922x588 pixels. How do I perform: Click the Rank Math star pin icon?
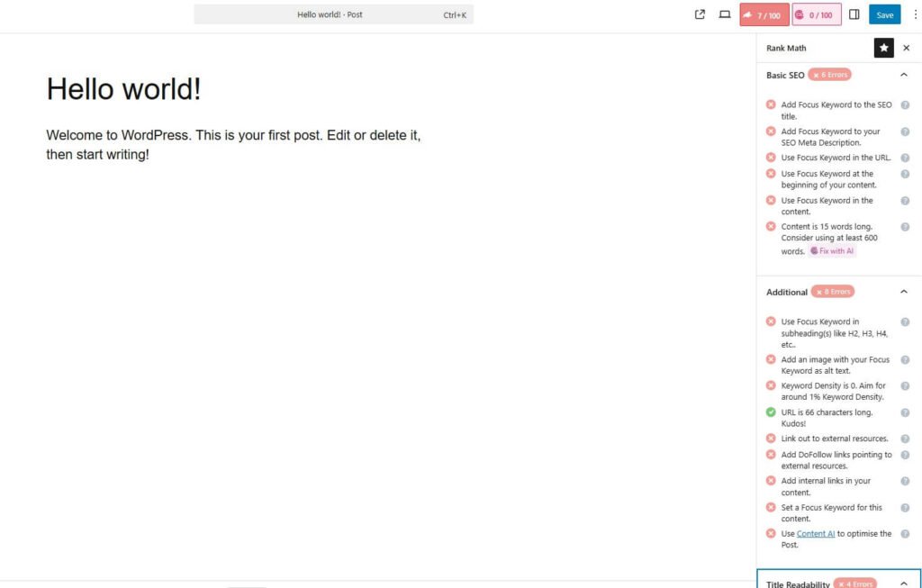[x=884, y=49]
